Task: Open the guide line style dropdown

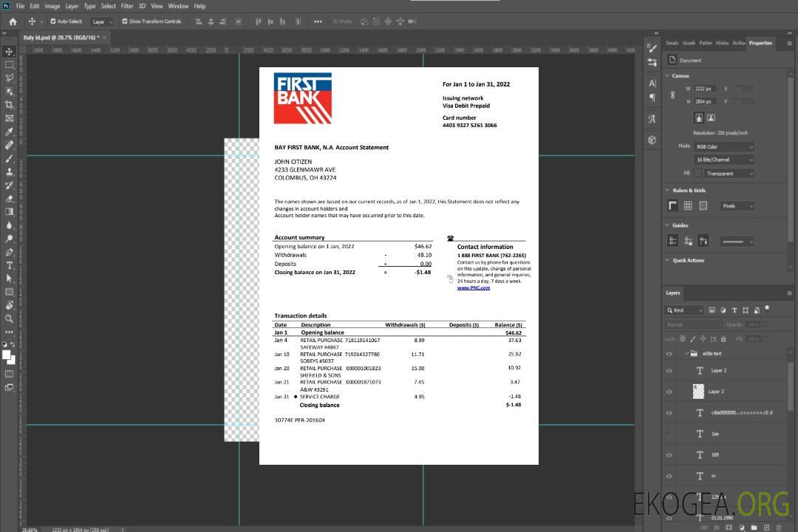Action: coord(737,242)
